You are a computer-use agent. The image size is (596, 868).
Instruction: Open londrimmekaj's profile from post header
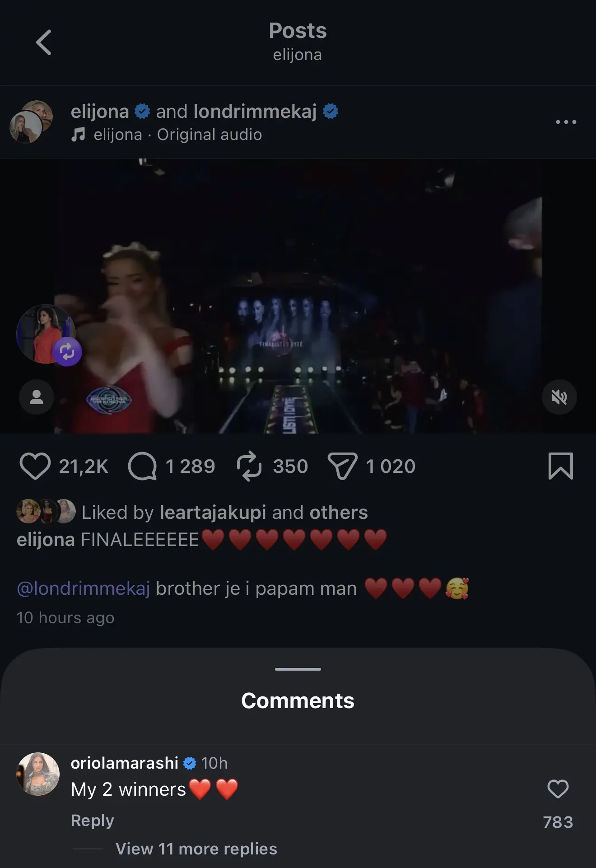pyautogui.click(x=255, y=111)
